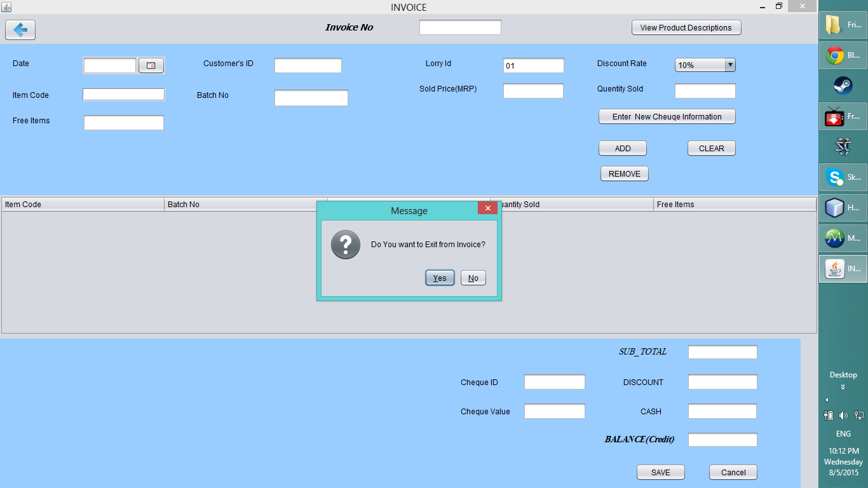This screenshot has width=868, height=488.
Task: Click the battery icon in the system tray
Action: tap(829, 415)
